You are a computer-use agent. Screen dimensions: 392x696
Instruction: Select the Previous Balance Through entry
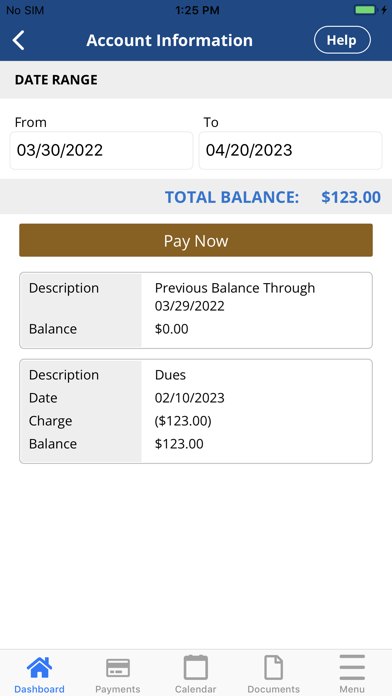pos(196,310)
